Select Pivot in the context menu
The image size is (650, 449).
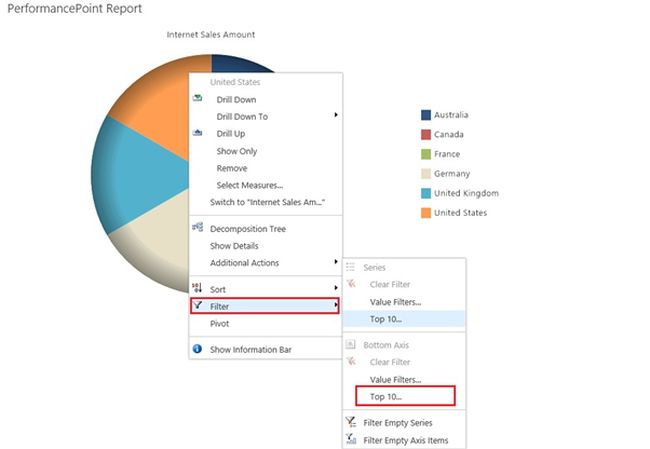[220, 323]
